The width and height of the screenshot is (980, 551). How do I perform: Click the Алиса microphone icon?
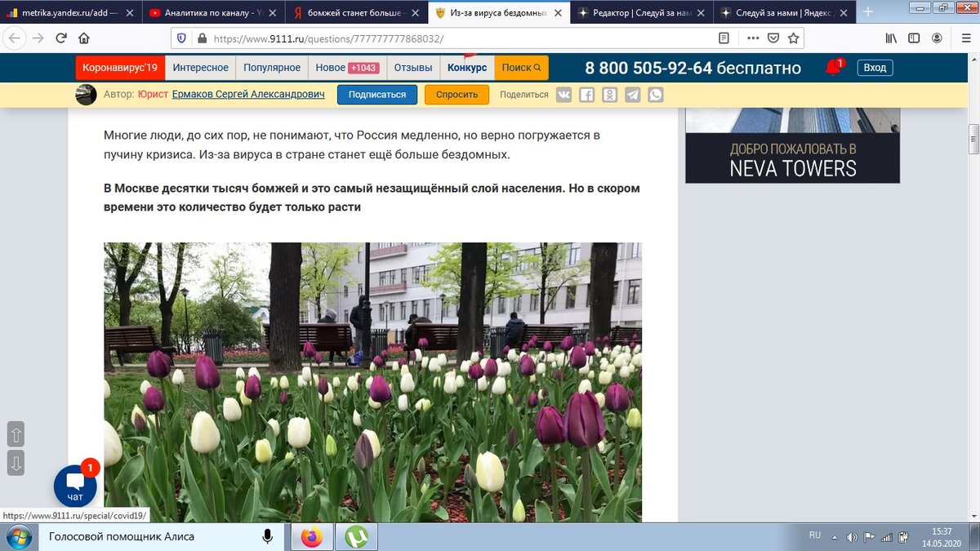pos(267,537)
